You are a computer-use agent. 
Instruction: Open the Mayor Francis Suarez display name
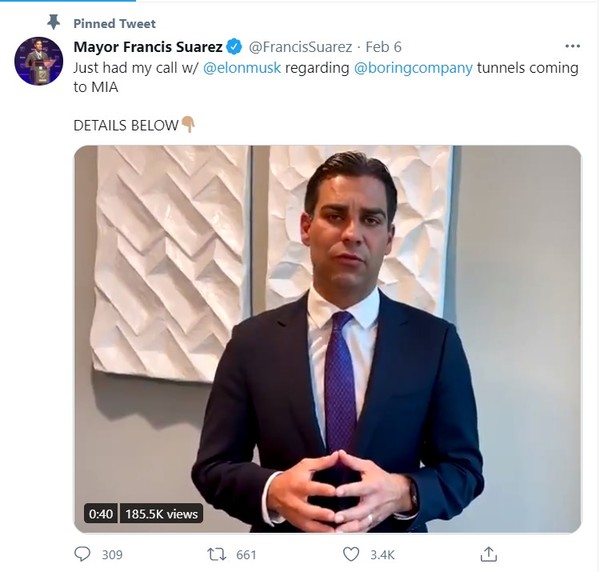pyautogui.click(x=147, y=46)
